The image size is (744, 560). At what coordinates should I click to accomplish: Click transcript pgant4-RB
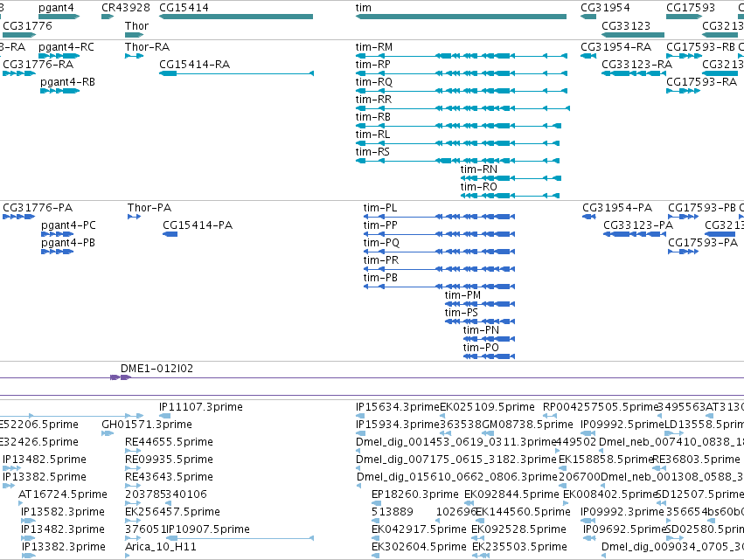59,91
